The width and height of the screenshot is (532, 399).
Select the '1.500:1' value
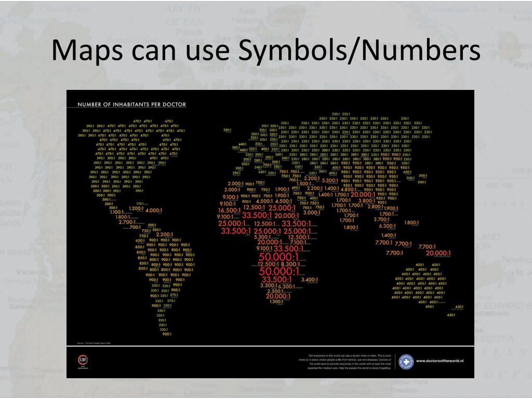303,183
